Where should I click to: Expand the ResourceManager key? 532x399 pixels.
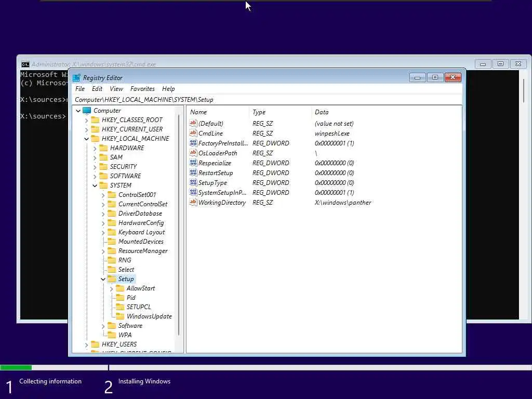(103, 251)
